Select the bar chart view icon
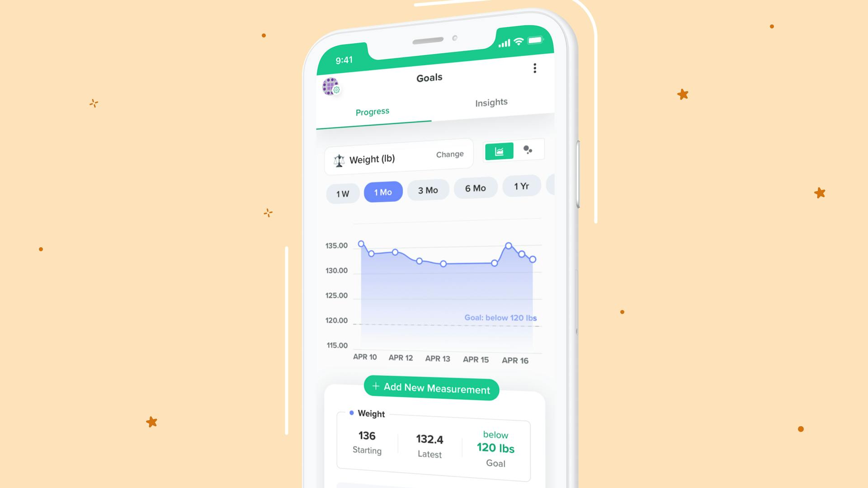Screen dimensions: 868x488 tap(499, 150)
